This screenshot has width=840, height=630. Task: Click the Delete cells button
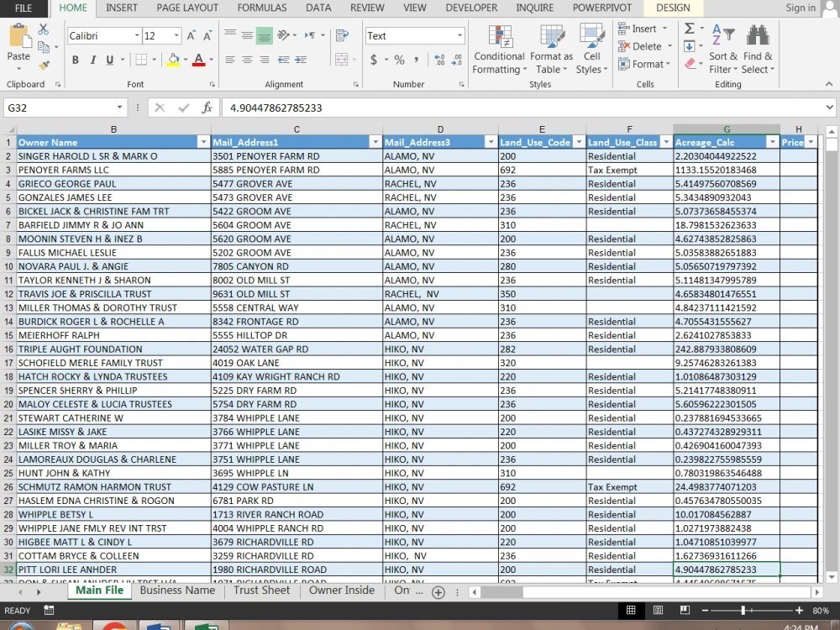tap(645, 46)
